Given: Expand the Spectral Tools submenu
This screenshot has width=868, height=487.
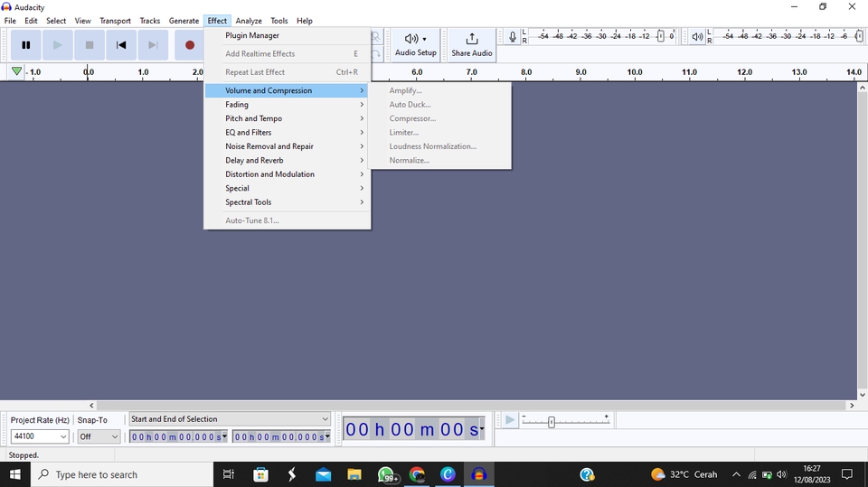Looking at the screenshot, I should (x=288, y=202).
